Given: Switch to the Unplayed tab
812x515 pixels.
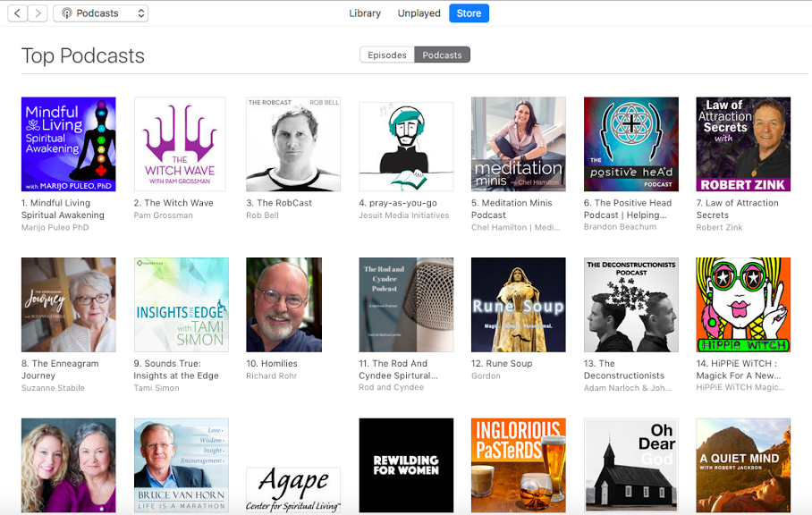Looking at the screenshot, I should click(419, 13).
